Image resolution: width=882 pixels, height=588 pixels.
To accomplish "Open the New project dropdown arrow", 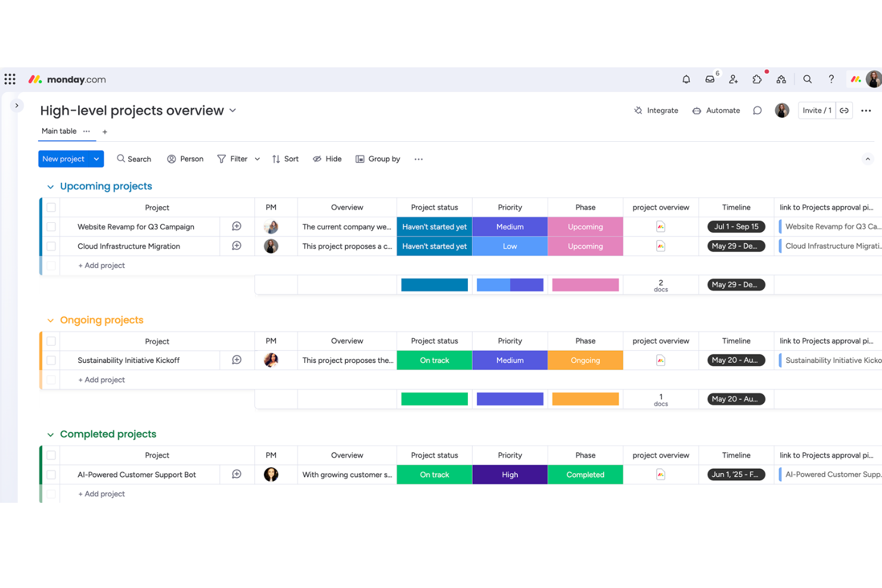I will click(x=95, y=158).
